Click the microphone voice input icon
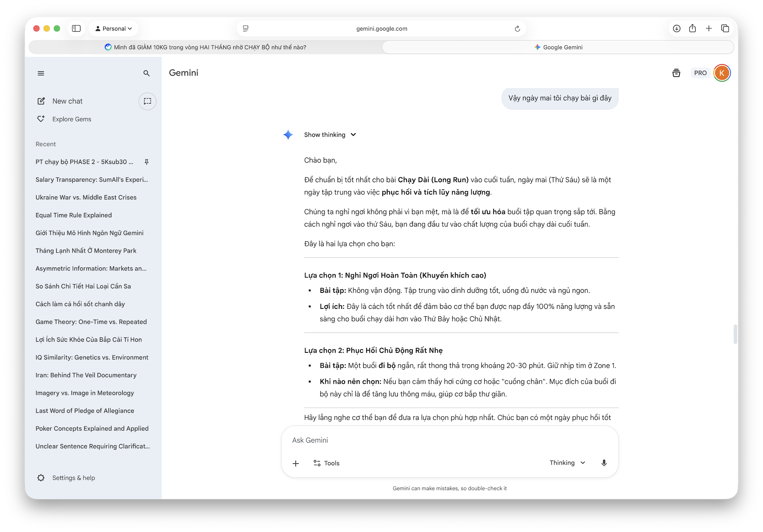 [x=604, y=463]
